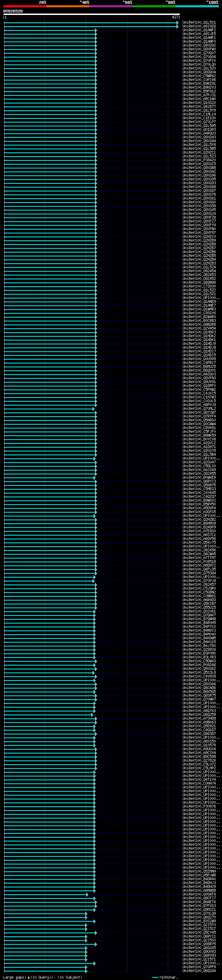Click the UniRef100_Q98RY5 label
The image size is (222, 980).
pos(199,944)
